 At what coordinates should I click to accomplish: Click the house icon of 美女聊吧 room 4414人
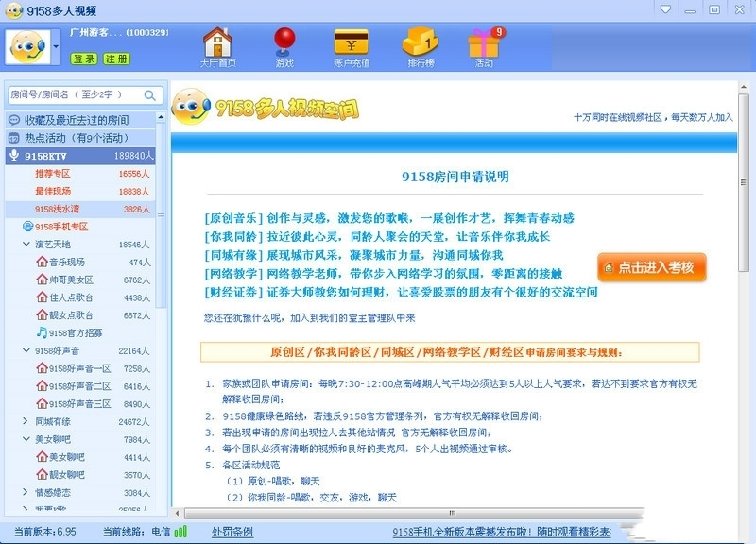[x=42, y=457]
